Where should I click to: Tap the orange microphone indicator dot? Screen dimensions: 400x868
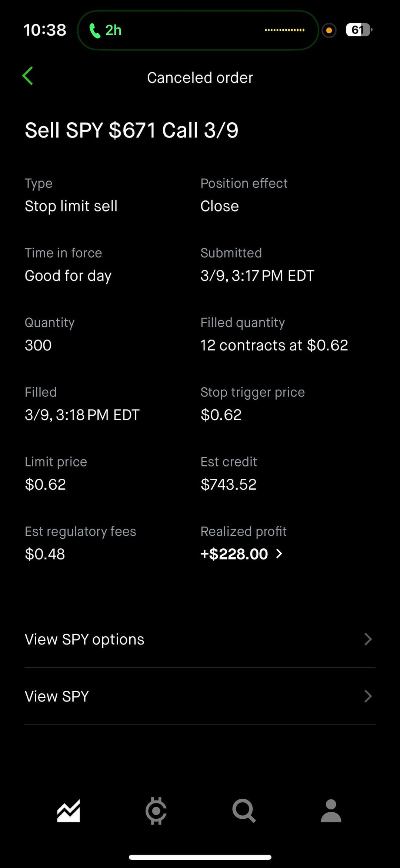[x=329, y=30]
